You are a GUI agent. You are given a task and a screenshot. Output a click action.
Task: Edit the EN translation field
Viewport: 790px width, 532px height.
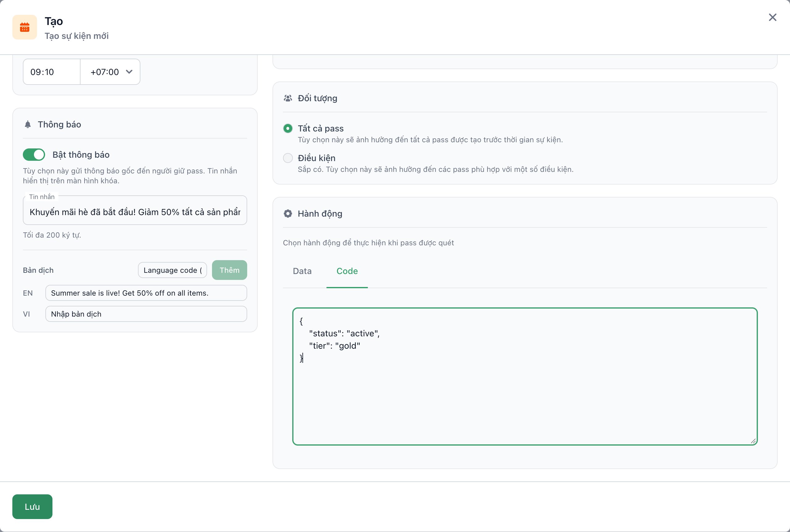[x=146, y=293]
